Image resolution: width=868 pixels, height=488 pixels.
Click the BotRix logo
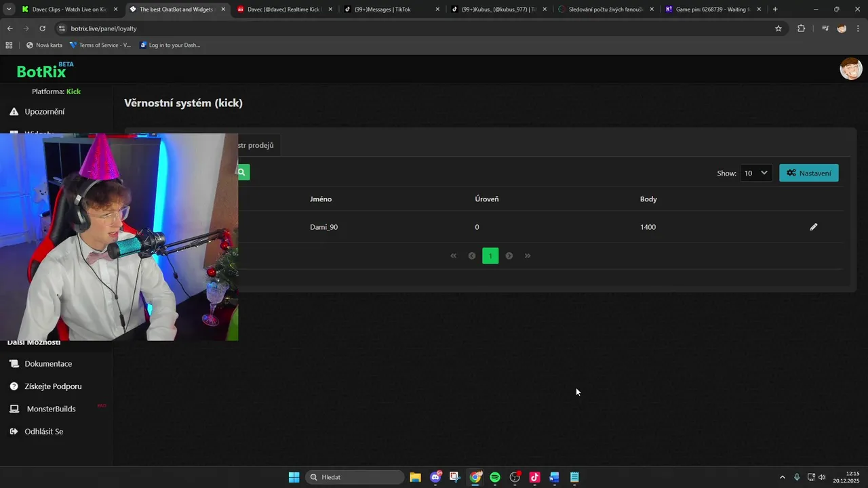pyautogui.click(x=45, y=70)
